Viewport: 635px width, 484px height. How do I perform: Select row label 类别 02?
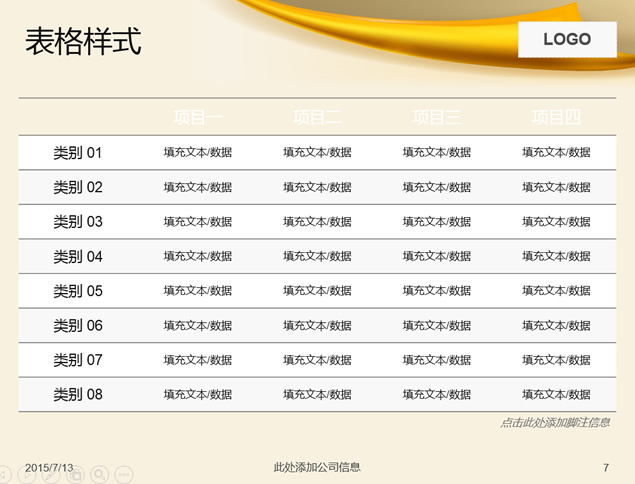pyautogui.click(x=78, y=187)
